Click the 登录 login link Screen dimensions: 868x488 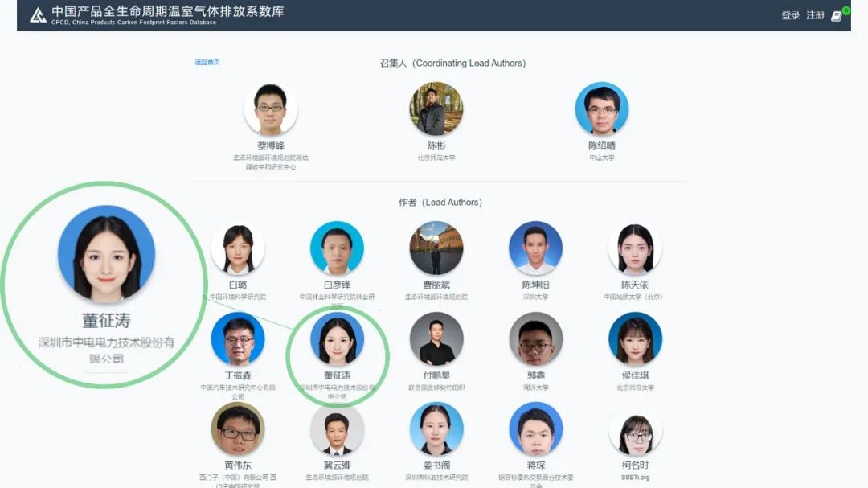tap(791, 15)
